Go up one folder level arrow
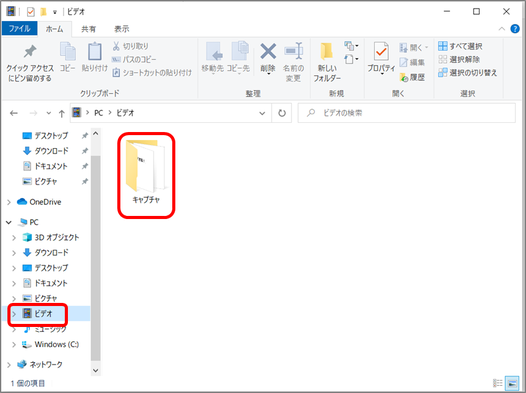The height and width of the screenshot is (393, 526). 62,113
